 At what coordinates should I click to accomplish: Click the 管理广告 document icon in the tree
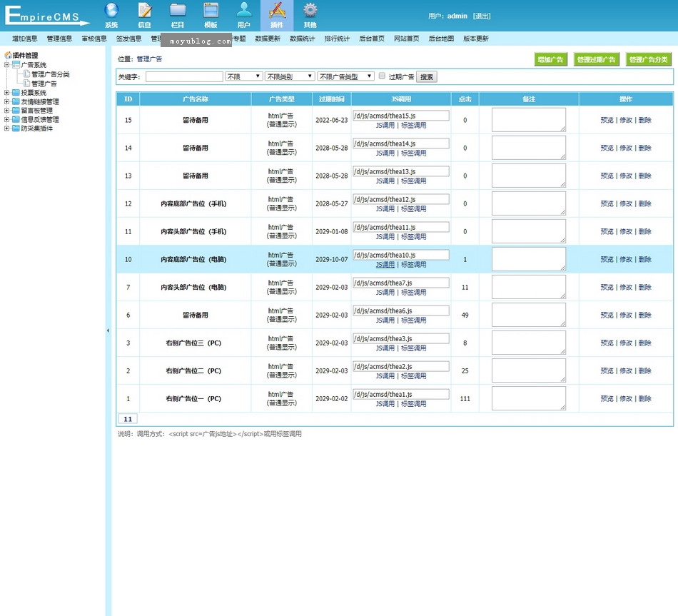[x=27, y=84]
